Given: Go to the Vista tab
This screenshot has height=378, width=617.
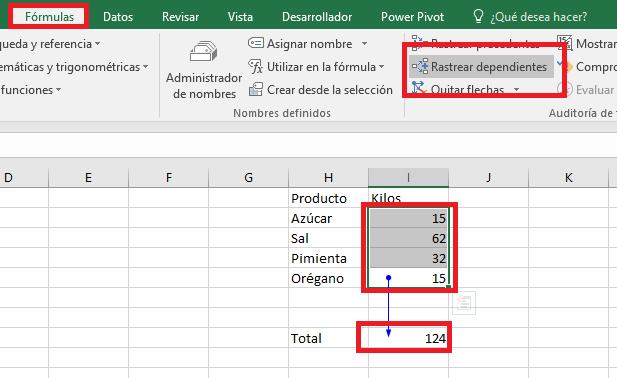Looking at the screenshot, I should click(240, 17).
